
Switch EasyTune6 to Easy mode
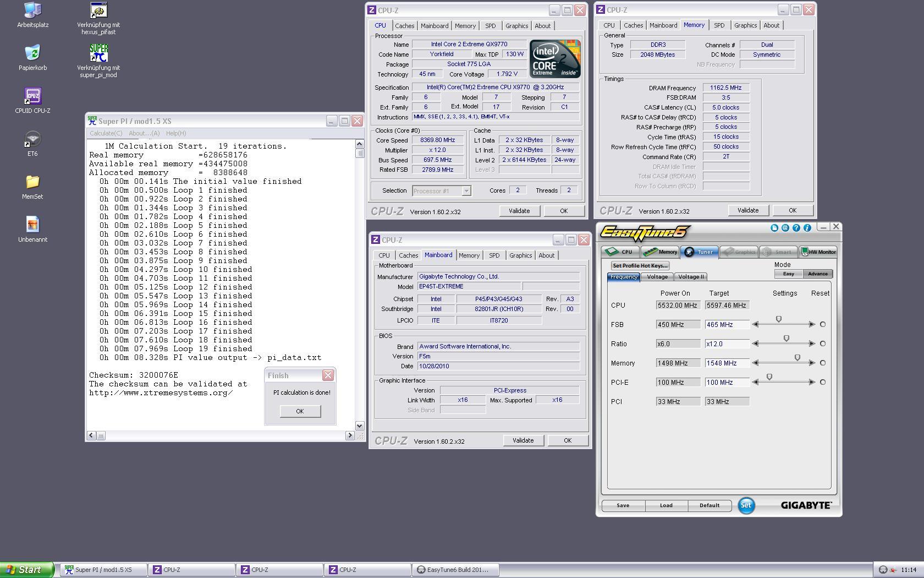click(x=789, y=274)
